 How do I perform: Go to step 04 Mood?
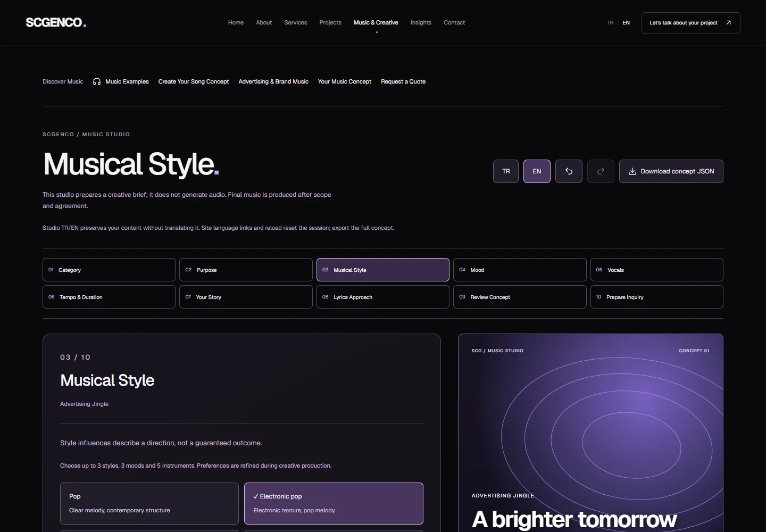pyautogui.click(x=520, y=270)
